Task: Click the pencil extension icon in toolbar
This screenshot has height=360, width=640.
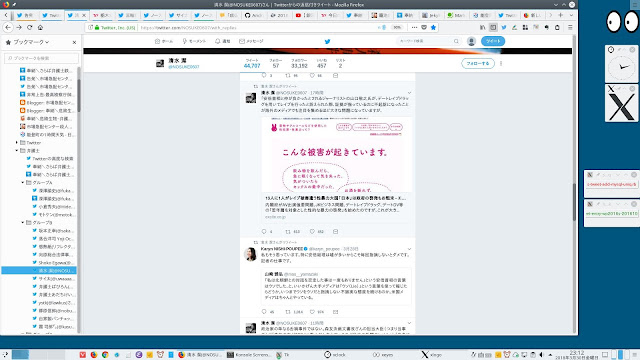Action: pos(514,27)
